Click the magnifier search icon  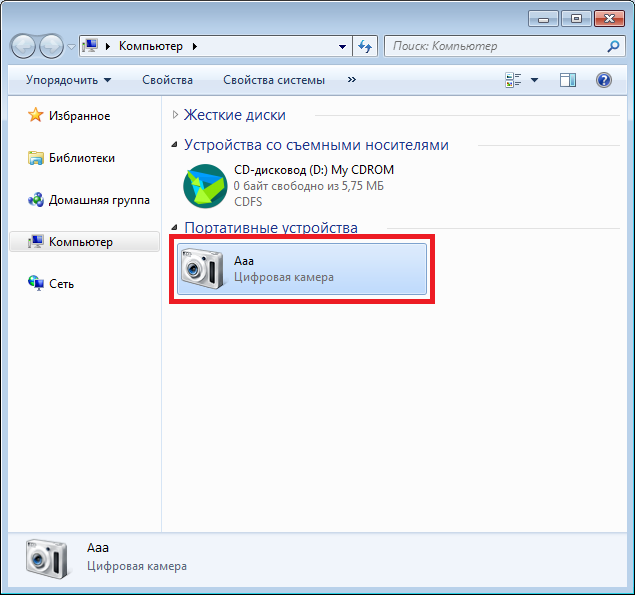pyautogui.click(x=614, y=46)
